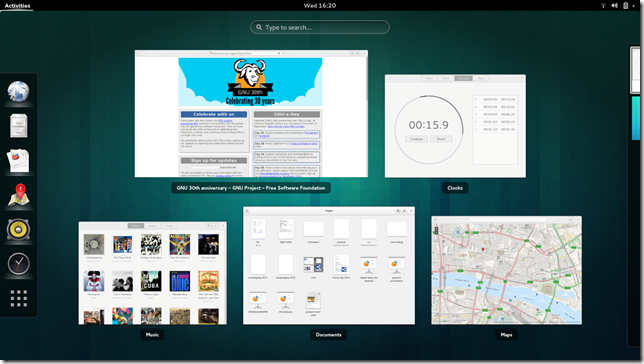644x364 pixels.
Task: Click 'Celebrating 30 years' banner text
Action: pyautogui.click(x=250, y=101)
